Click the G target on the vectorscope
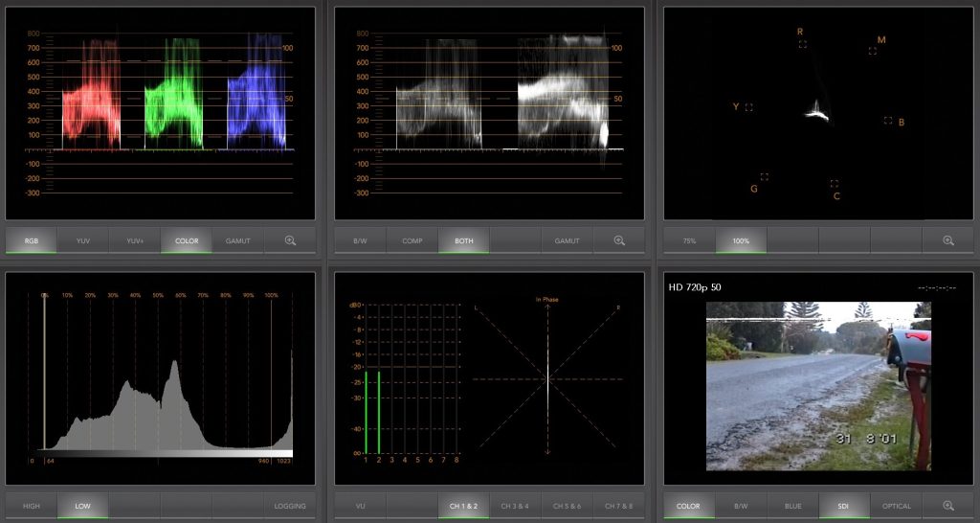Image resolution: width=980 pixels, height=523 pixels. (764, 177)
